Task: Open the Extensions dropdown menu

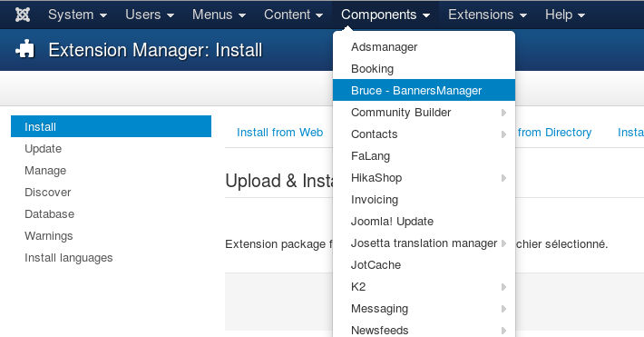Action: (x=487, y=15)
